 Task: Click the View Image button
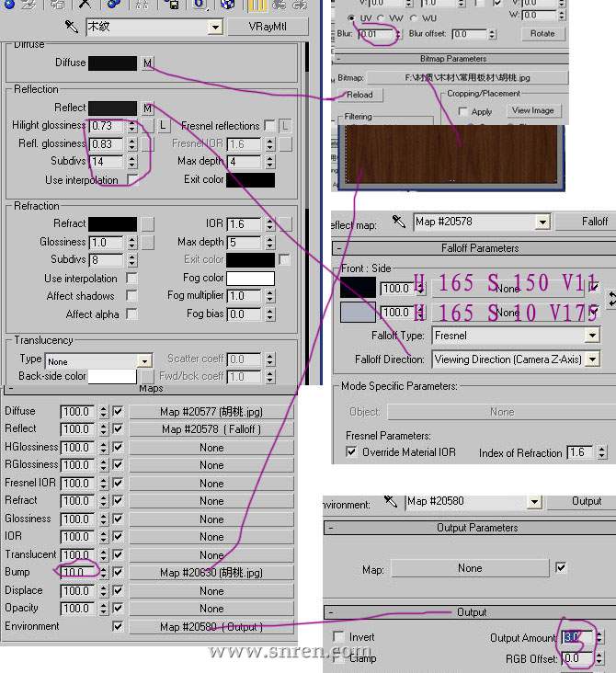532,110
